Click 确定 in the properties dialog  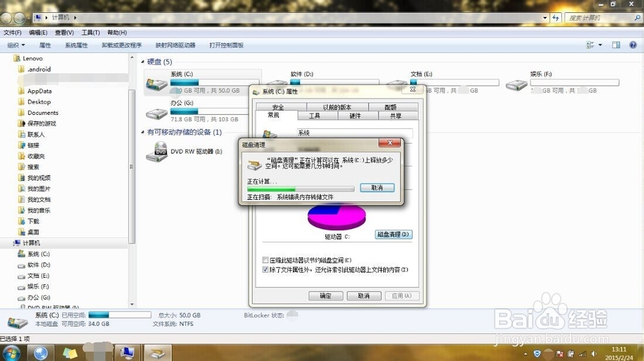(325, 296)
